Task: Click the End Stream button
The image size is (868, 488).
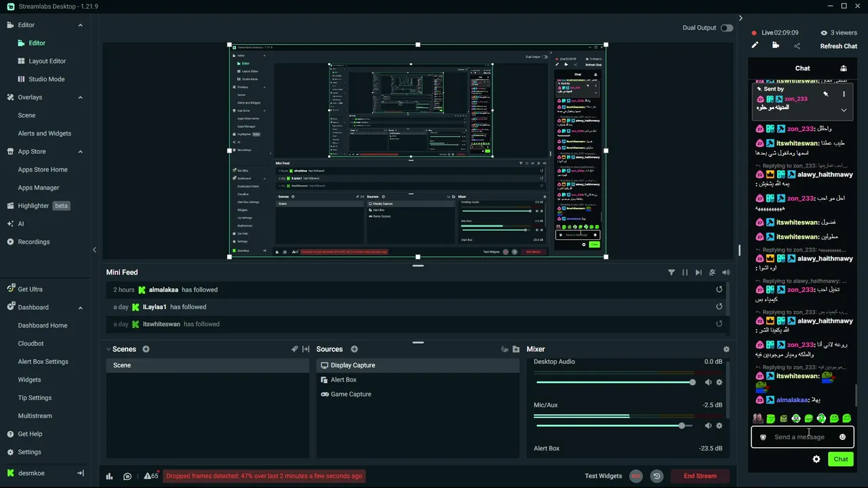Action: 700,476
